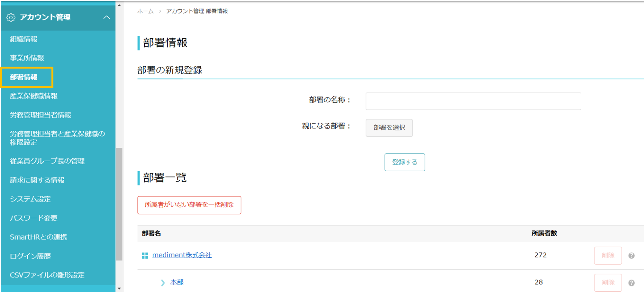This screenshot has width=644, height=292.
Task: Click sidebar scrollbar down arrow
Action: point(119,288)
